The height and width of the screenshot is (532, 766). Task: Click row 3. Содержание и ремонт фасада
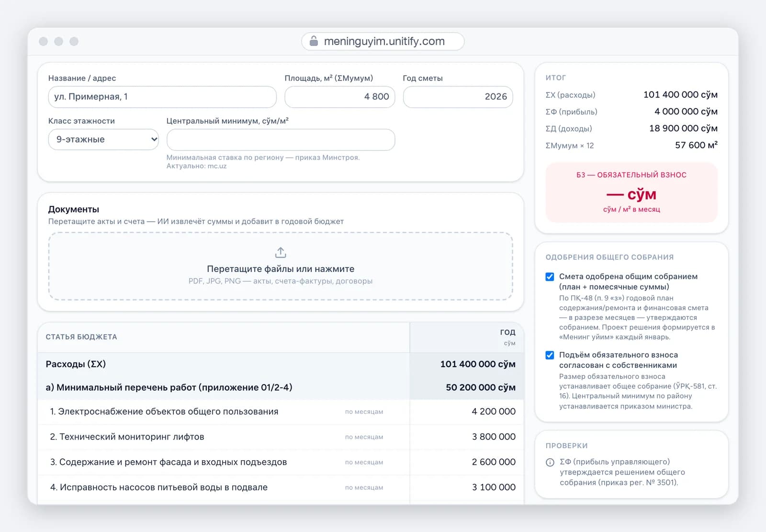point(281,462)
